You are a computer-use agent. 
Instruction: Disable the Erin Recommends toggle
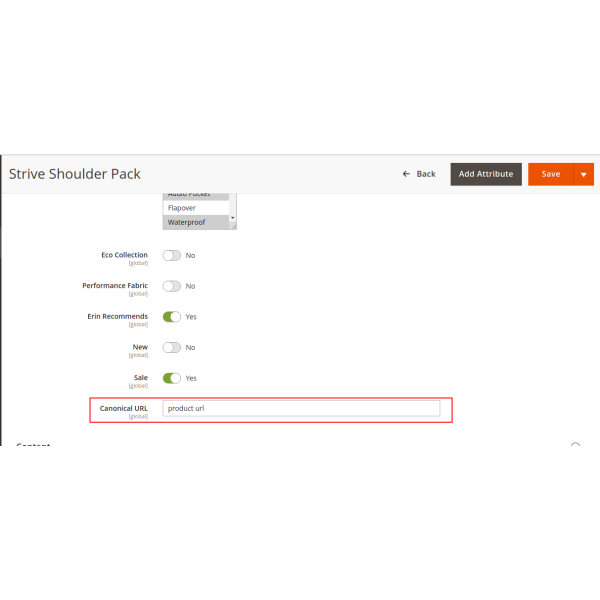(172, 317)
